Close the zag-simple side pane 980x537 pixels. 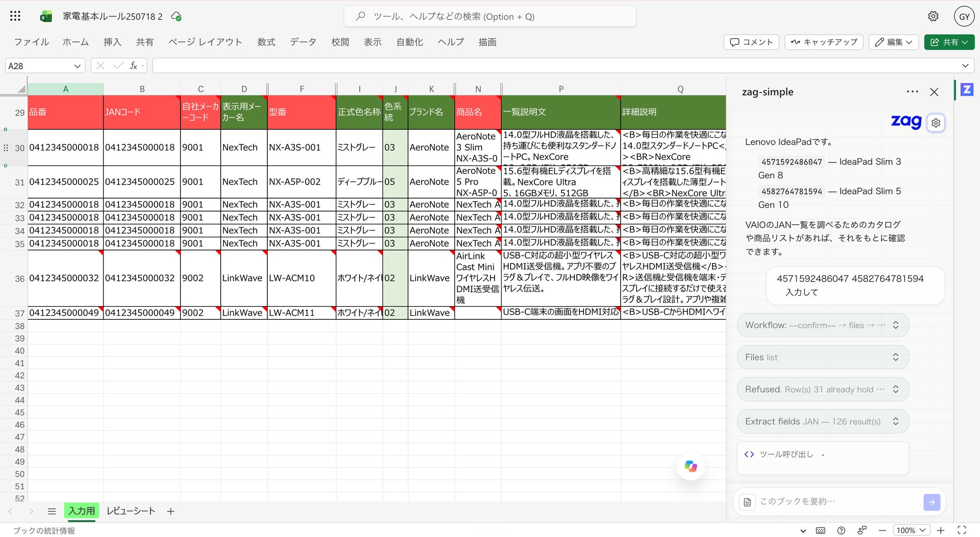point(934,92)
